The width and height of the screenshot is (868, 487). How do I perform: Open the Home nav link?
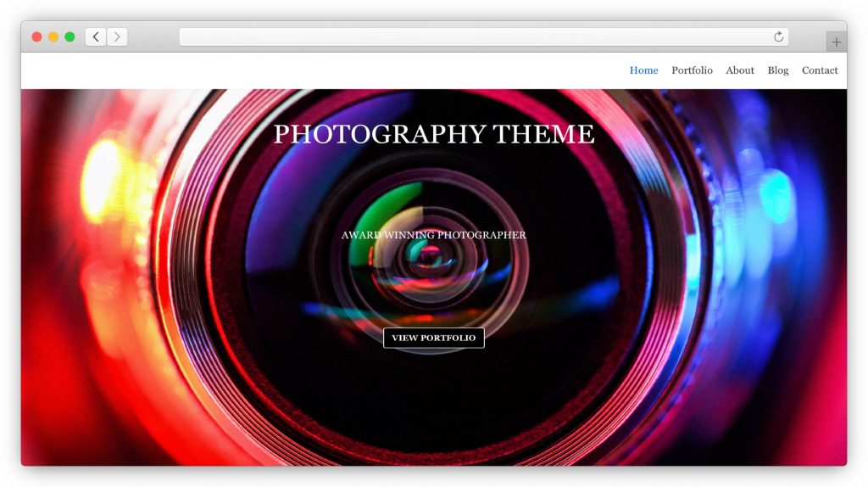click(x=644, y=70)
